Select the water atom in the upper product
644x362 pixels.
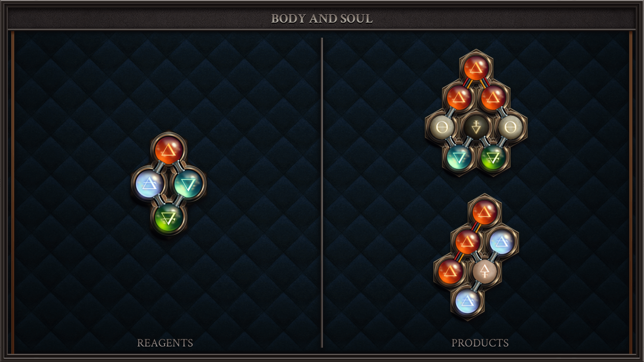point(459,156)
